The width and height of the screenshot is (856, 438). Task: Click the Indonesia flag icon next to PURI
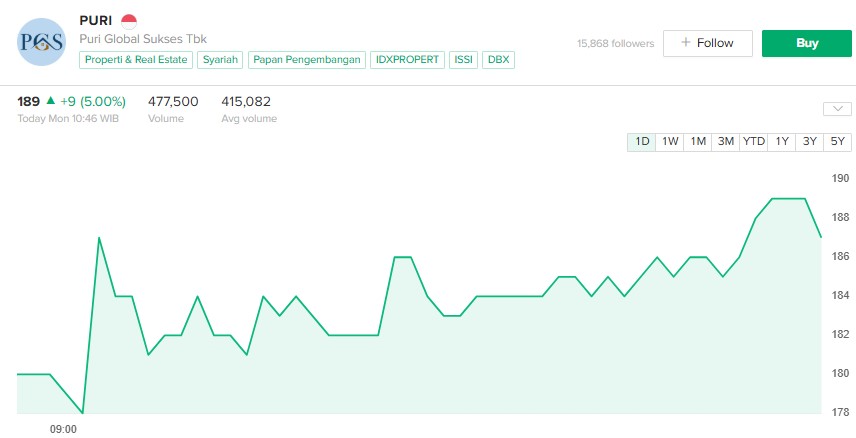coord(129,22)
